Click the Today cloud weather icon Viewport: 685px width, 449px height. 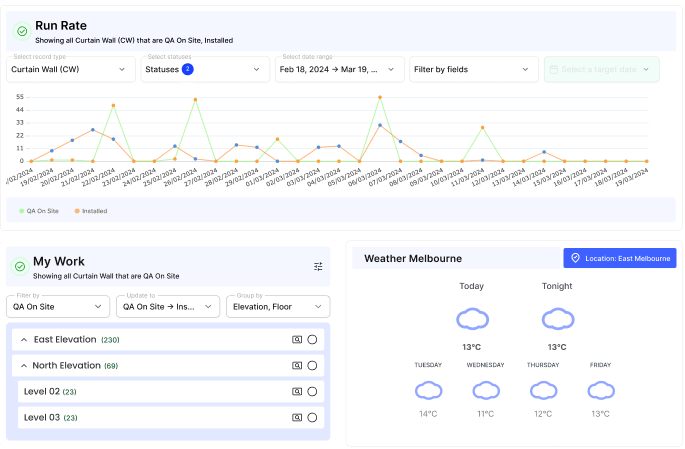pyautogui.click(x=472, y=318)
